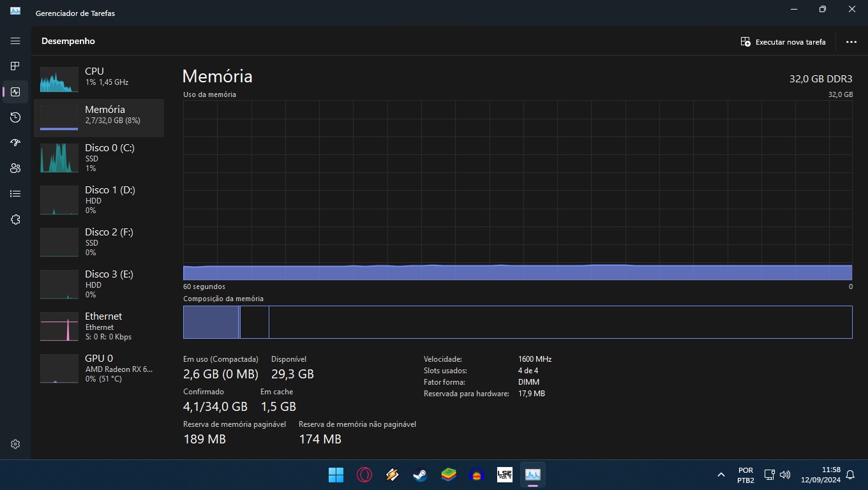868x490 pixels.
Task: Select GPU 0 AMD Radeon entry
Action: [x=99, y=368]
